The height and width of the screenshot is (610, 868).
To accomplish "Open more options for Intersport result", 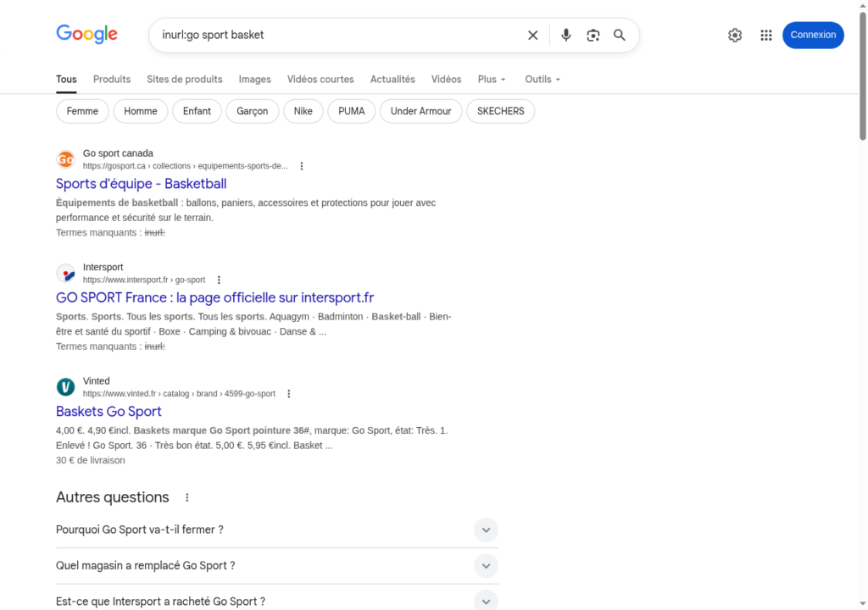I will [219, 280].
